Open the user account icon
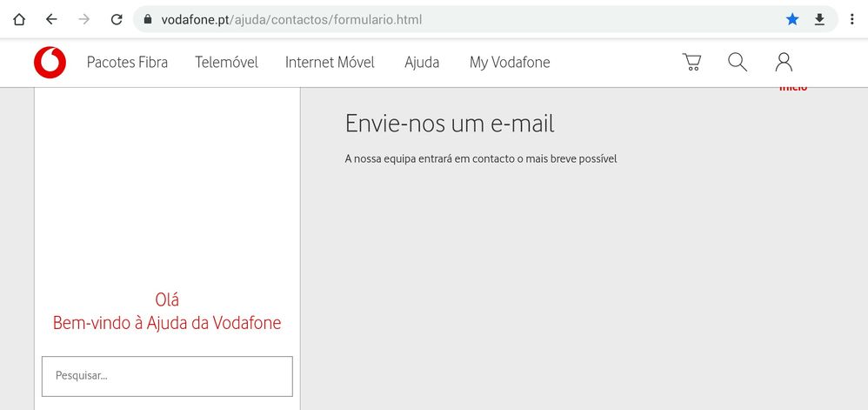Image resolution: width=868 pixels, height=410 pixels. 784,62
